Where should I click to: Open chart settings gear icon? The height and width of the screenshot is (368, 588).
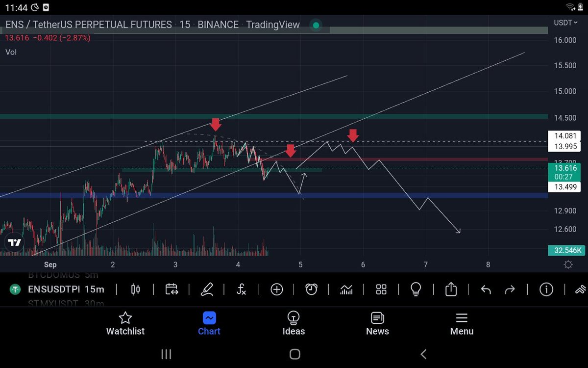(568, 265)
